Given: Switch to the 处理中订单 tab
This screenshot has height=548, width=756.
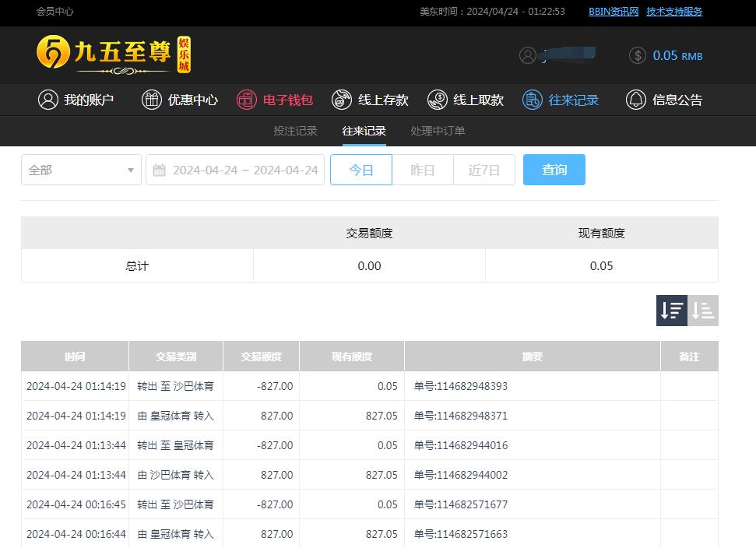Looking at the screenshot, I should (438, 131).
